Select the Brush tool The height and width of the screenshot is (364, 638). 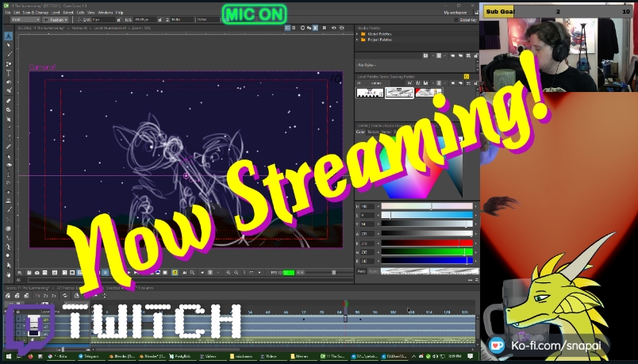point(9,55)
